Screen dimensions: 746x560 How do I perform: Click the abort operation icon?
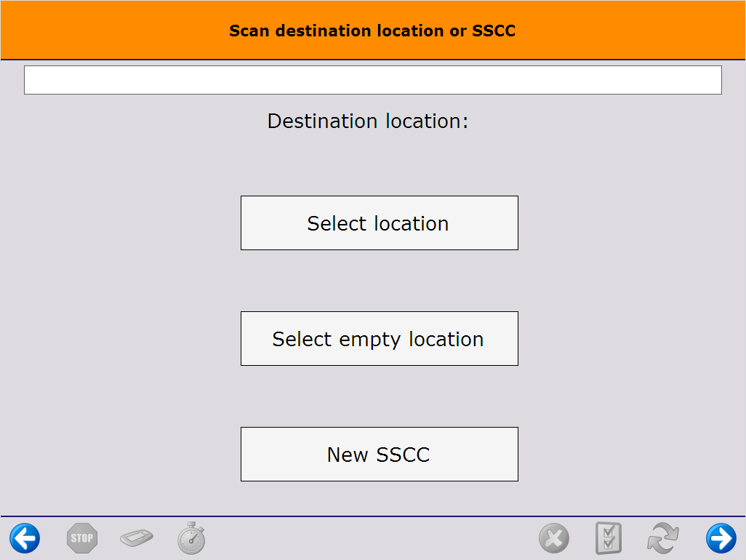(554, 537)
